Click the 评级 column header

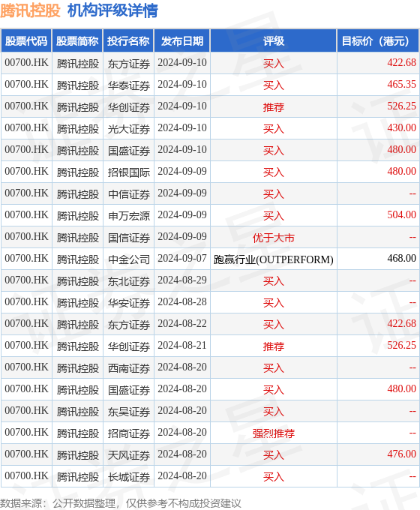[x=274, y=41]
